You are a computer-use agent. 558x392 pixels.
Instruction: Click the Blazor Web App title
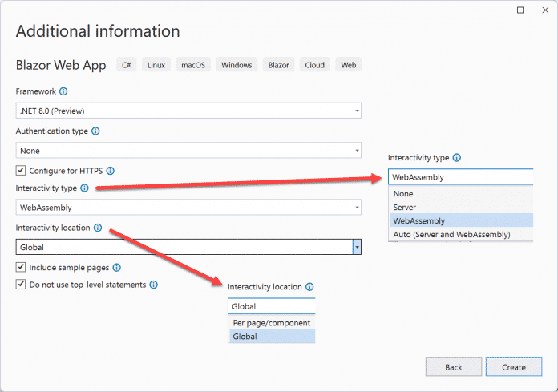(x=61, y=65)
